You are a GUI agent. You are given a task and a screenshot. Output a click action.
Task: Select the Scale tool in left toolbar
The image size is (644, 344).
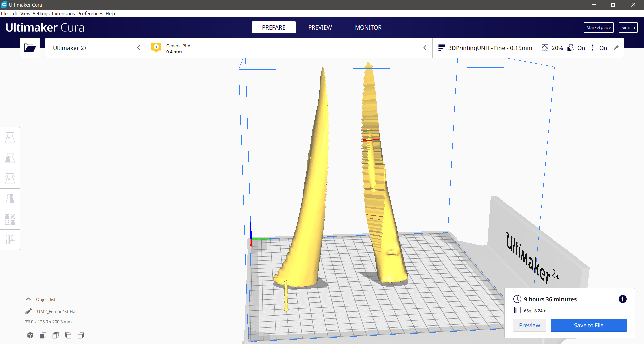tap(10, 158)
